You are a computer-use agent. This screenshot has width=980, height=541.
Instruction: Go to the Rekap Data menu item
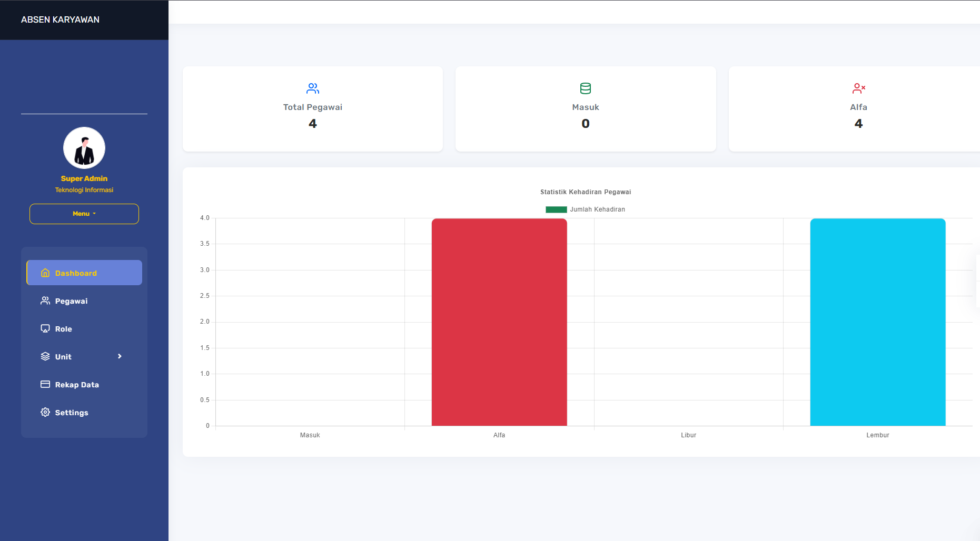coord(77,385)
